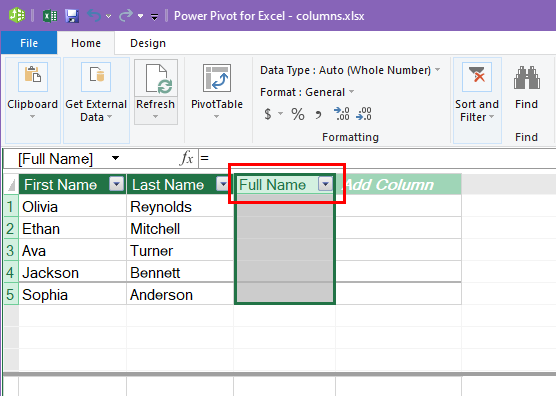Select row 1 header
Screen dimensions: 556x396
point(11,207)
